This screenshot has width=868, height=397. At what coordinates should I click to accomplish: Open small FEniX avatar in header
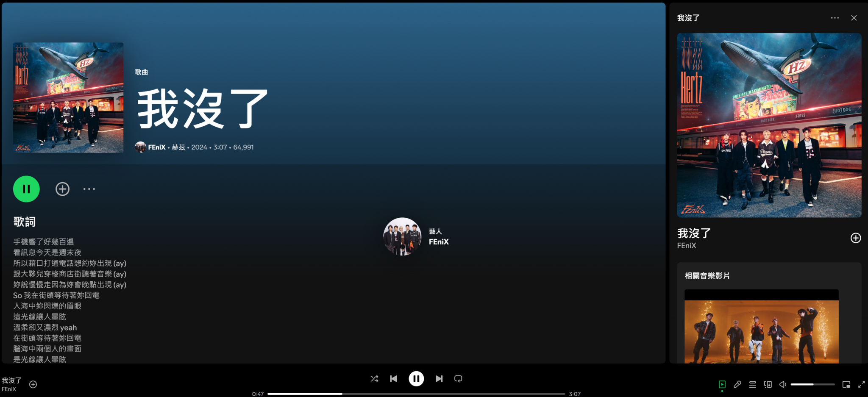coord(140,147)
